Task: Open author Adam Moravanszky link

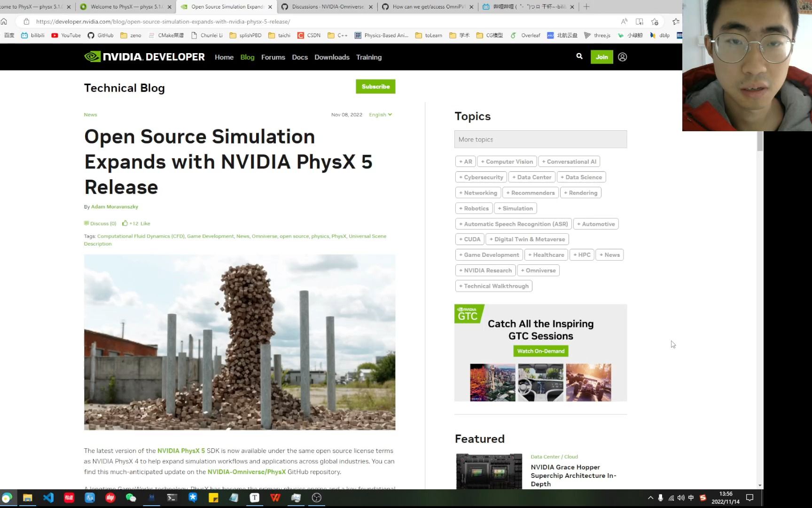Action: 115,206
